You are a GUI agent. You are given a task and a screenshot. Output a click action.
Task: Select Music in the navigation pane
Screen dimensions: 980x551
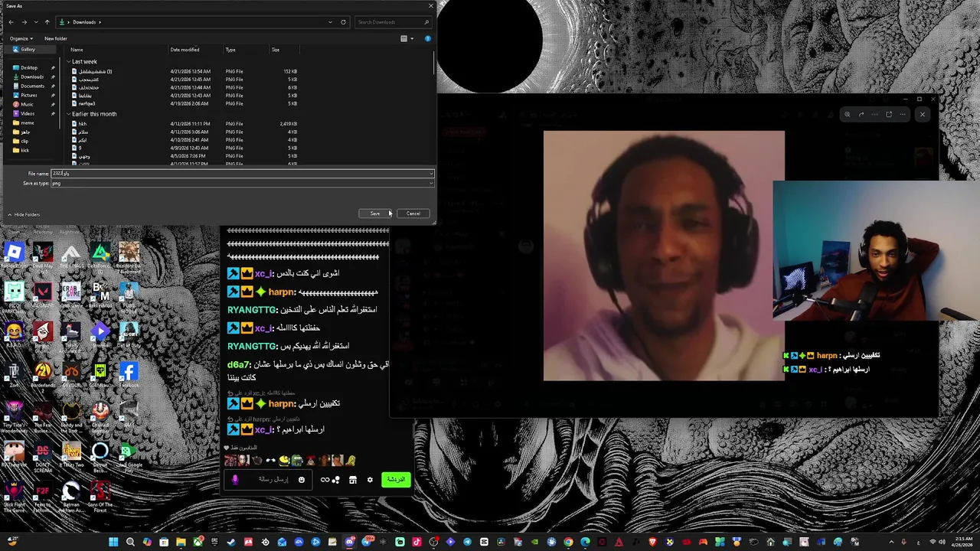coord(27,104)
